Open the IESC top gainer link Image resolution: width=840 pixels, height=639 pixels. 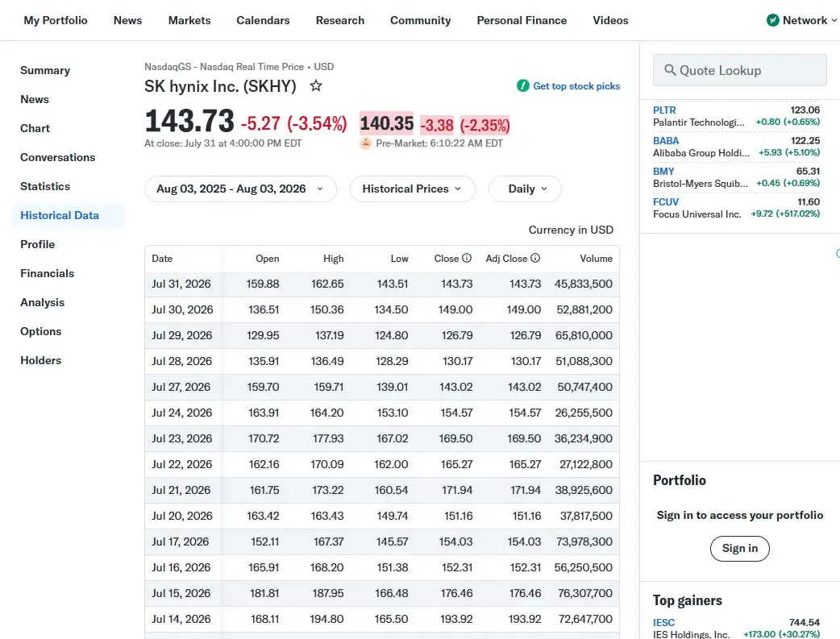point(663,622)
